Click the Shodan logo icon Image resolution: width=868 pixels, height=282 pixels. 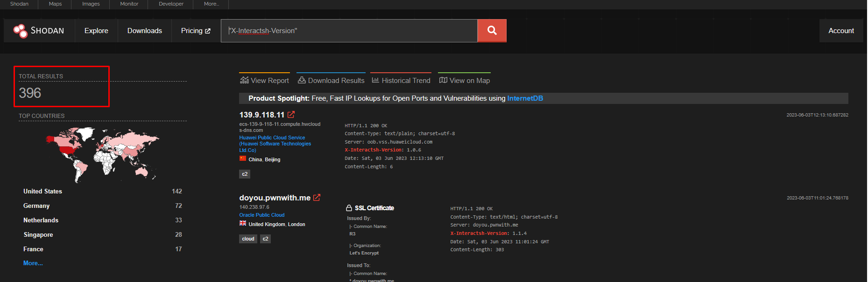[x=21, y=31]
